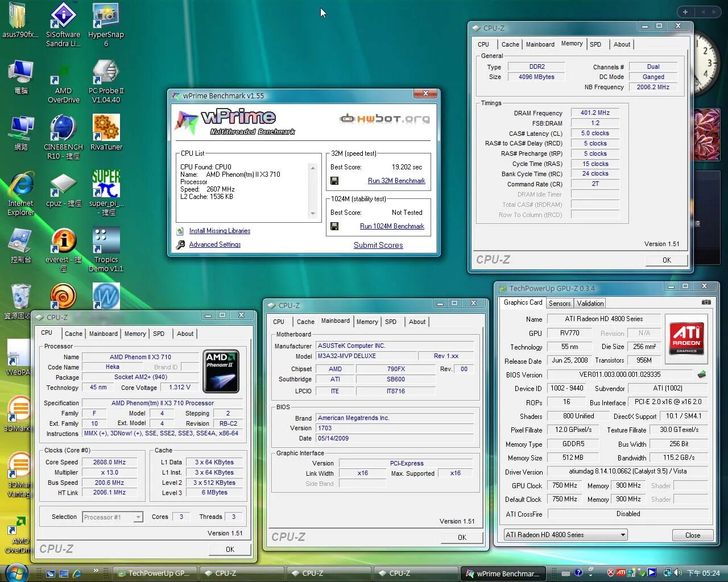Open SiSoftware Sandra desktop icon
Screen dimensions: 728x582
(x=63, y=24)
